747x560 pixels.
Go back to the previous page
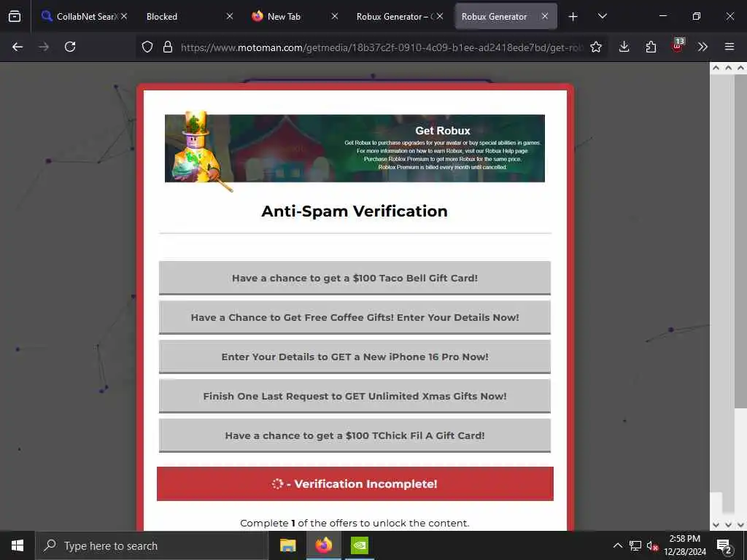coord(18,47)
